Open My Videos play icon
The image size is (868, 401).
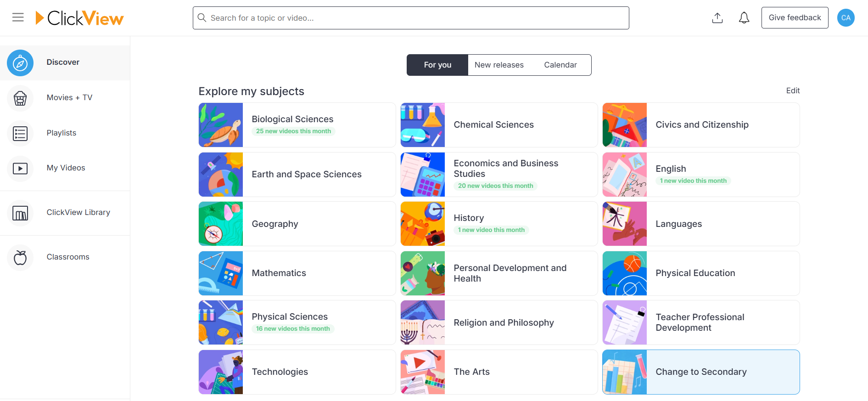click(x=20, y=169)
